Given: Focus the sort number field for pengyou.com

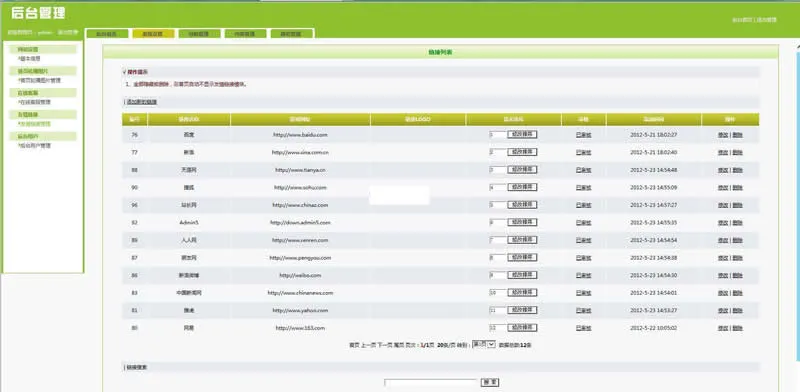Looking at the screenshot, I should pyautogui.click(x=497, y=258).
